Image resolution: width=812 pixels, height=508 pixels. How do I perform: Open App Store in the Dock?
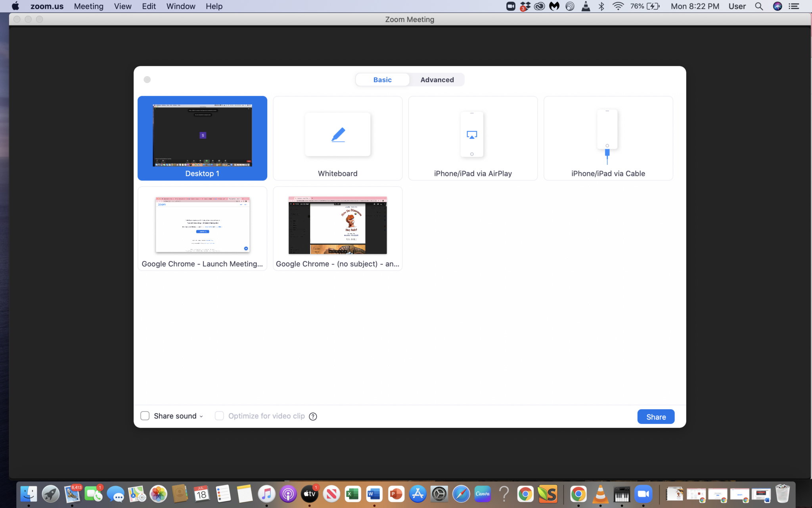417,494
